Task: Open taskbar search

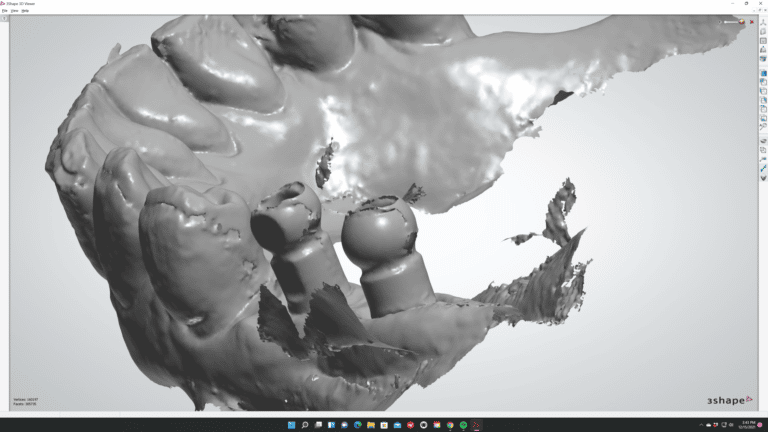Action: point(305,425)
